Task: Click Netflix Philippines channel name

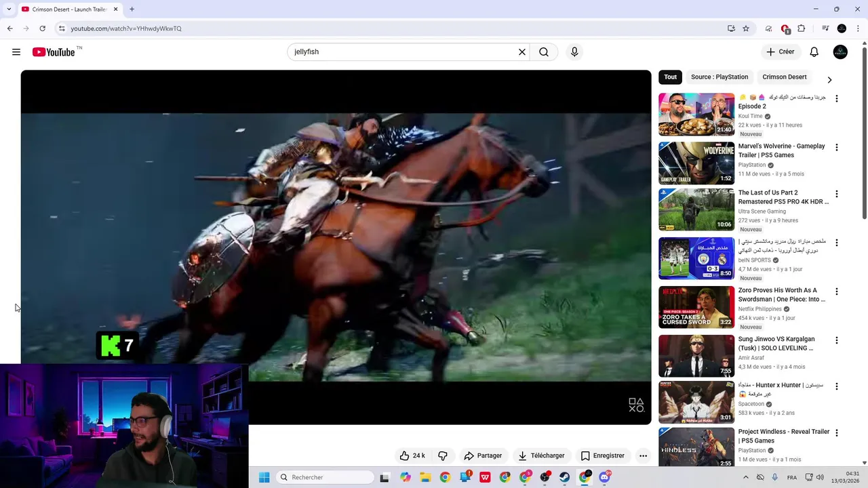Action: pos(760,309)
